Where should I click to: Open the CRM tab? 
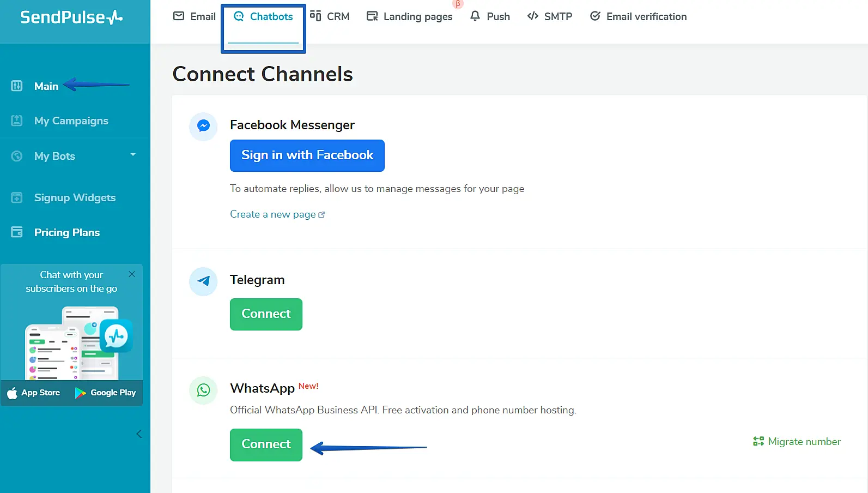coord(330,17)
